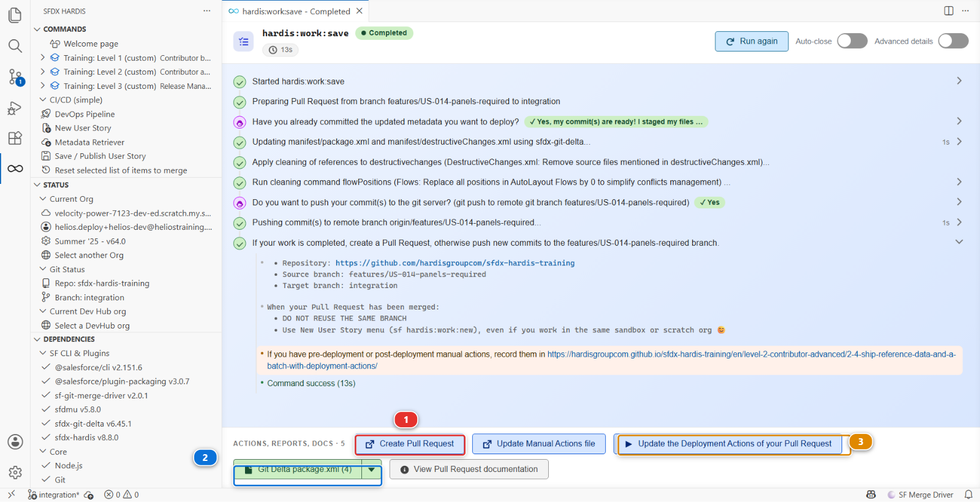Open SFDX Hardis panel more actions
Screen dimensions: 980x502
click(x=207, y=11)
